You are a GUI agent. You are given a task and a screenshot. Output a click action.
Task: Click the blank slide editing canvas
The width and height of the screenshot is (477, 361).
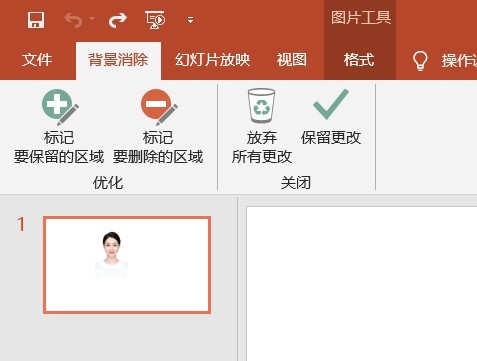[x=362, y=283]
